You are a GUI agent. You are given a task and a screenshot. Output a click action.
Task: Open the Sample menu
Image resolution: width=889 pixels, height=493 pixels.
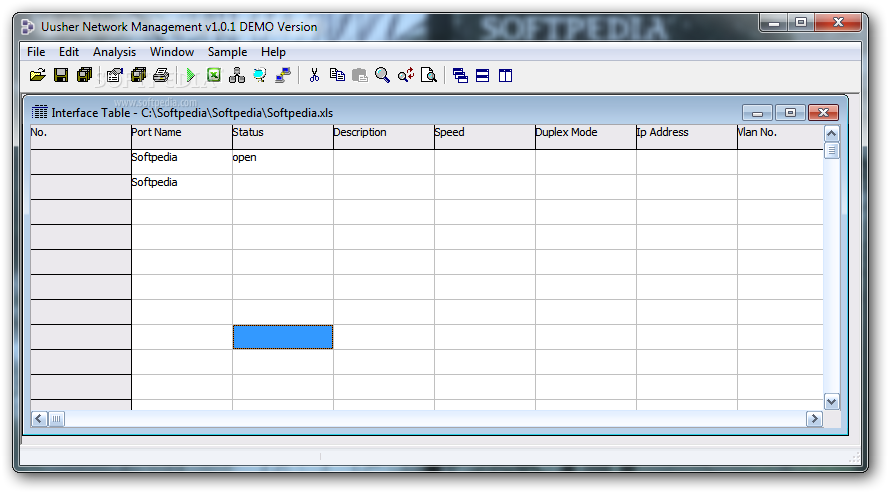(227, 52)
